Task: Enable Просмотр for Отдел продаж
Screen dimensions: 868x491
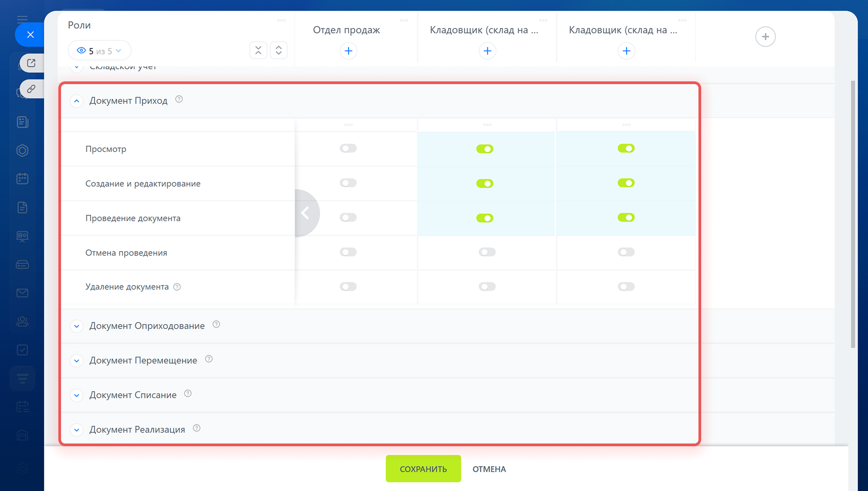Action: pyautogui.click(x=348, y=148)
